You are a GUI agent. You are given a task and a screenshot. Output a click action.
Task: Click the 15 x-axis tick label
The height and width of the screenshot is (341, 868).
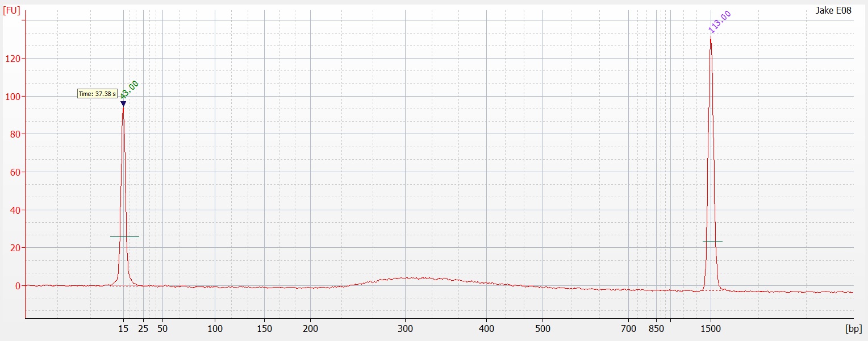(x=123, y=328)
